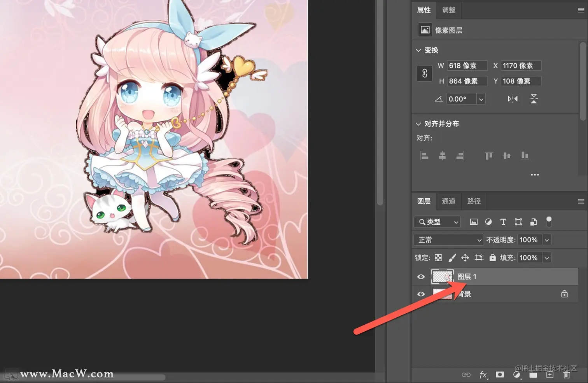
Task: Toggle the width-height link constraint icon
Action: (425, 73)
